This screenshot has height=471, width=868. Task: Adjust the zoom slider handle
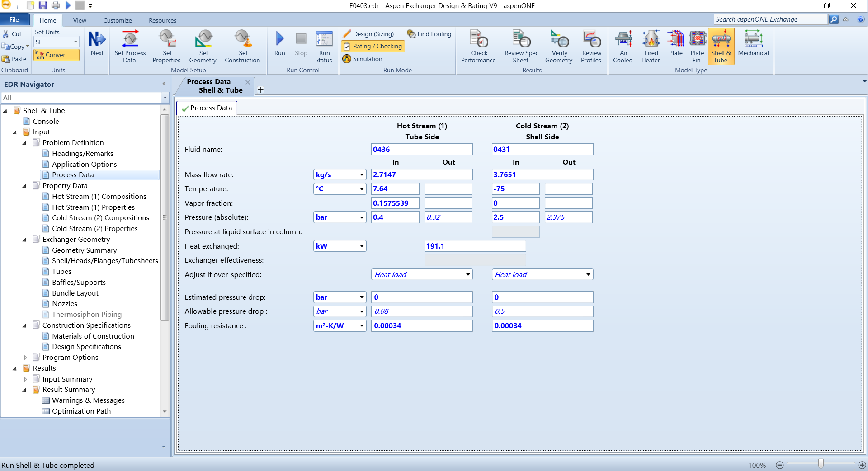(x=821, y=464)
